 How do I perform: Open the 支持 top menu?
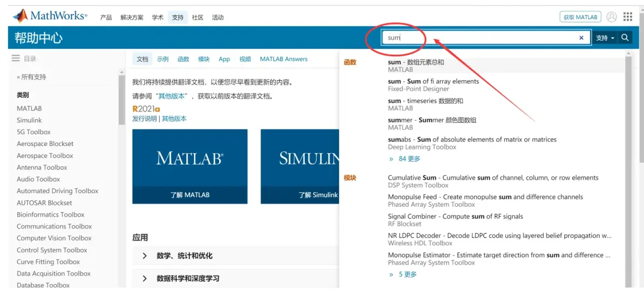(178, 17)
